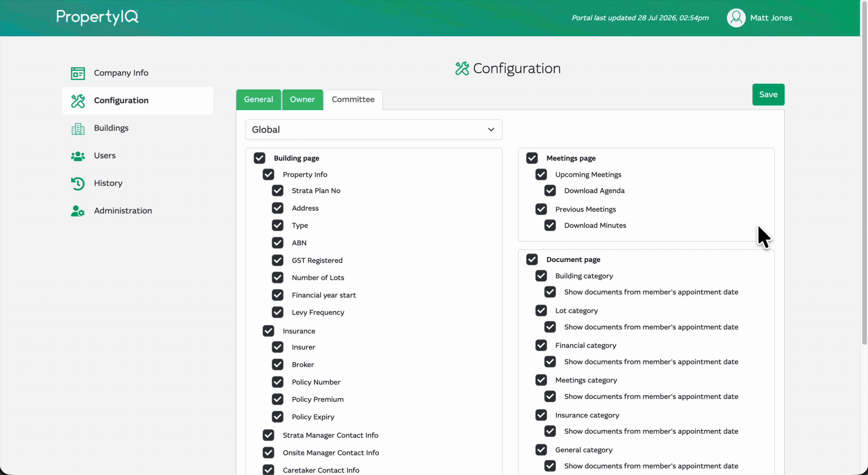This screenshot has width=868, height=475.
Task: Open the Buildings page
Action: pos(137,128)
